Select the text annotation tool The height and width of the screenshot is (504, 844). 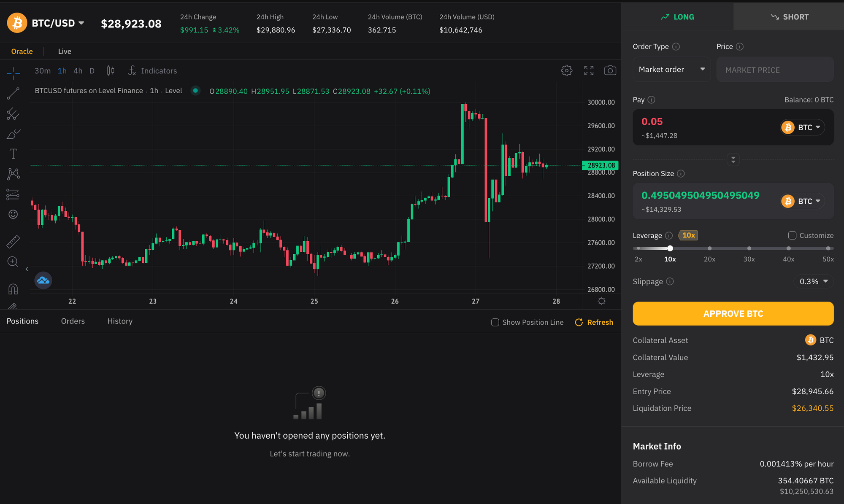tap(13, 154)
